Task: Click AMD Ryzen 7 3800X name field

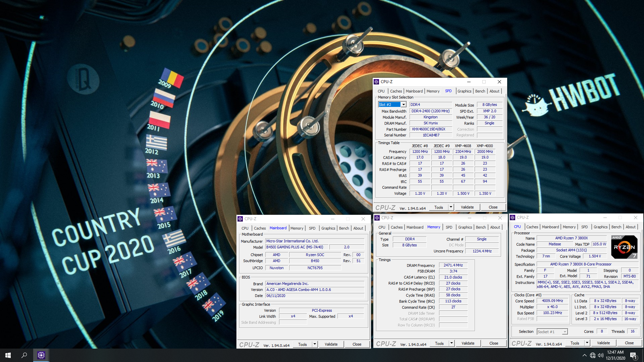Action: 572,238
